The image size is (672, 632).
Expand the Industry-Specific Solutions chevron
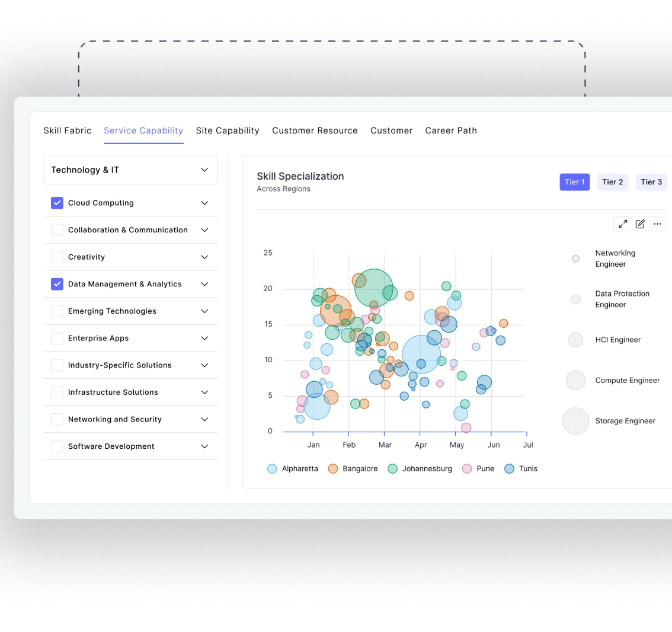(204, 365)
